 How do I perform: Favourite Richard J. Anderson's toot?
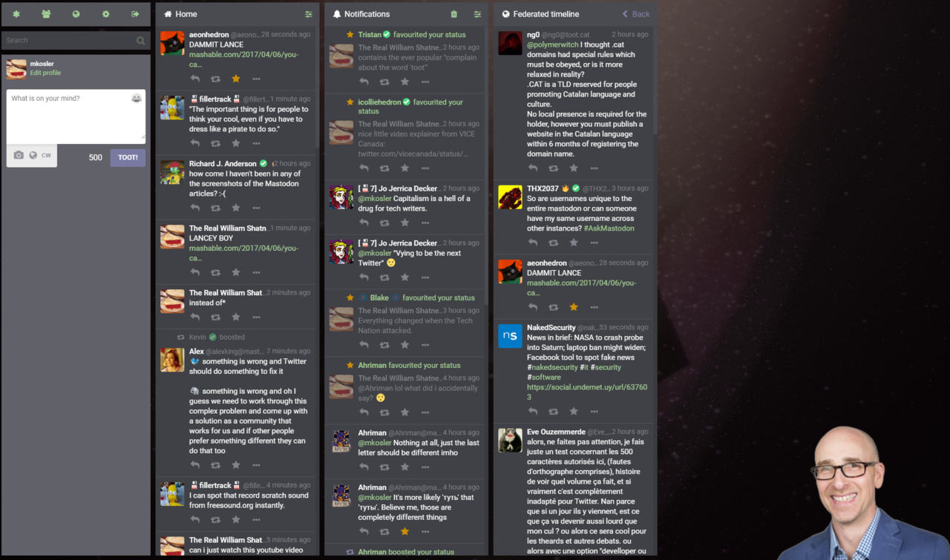click(x=236, y=208)
